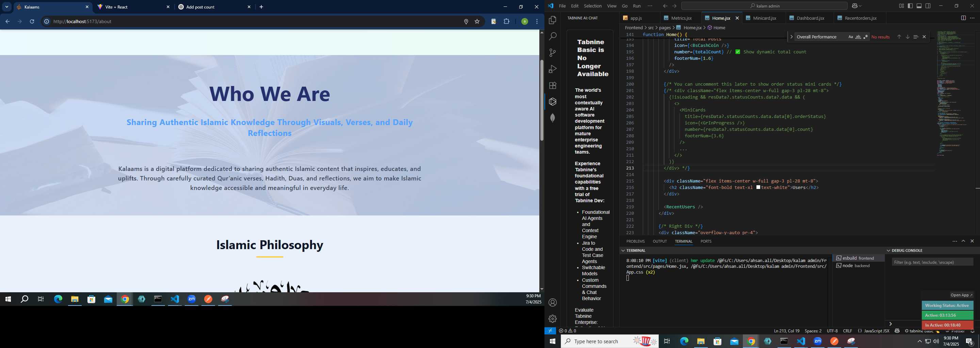Click the src breadcrumb segment
The height and width of the screenshot is (348, 980).
click(651, 28)
